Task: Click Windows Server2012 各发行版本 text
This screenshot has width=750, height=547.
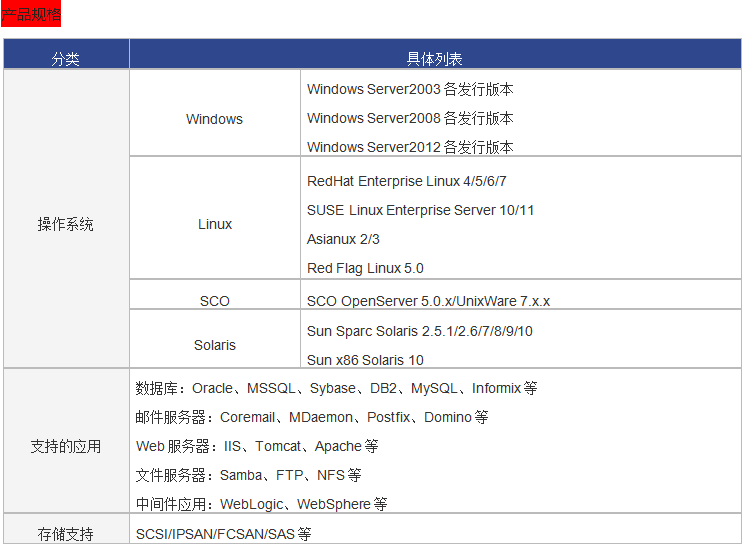Action: (410, 147)
